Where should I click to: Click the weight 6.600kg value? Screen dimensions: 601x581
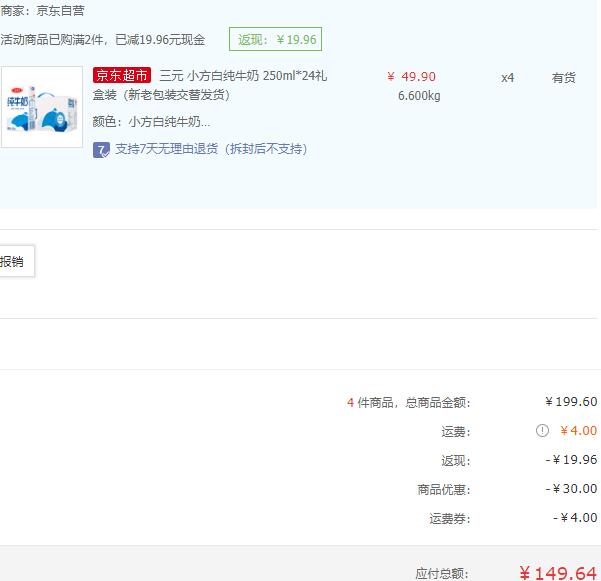point(419,96)
